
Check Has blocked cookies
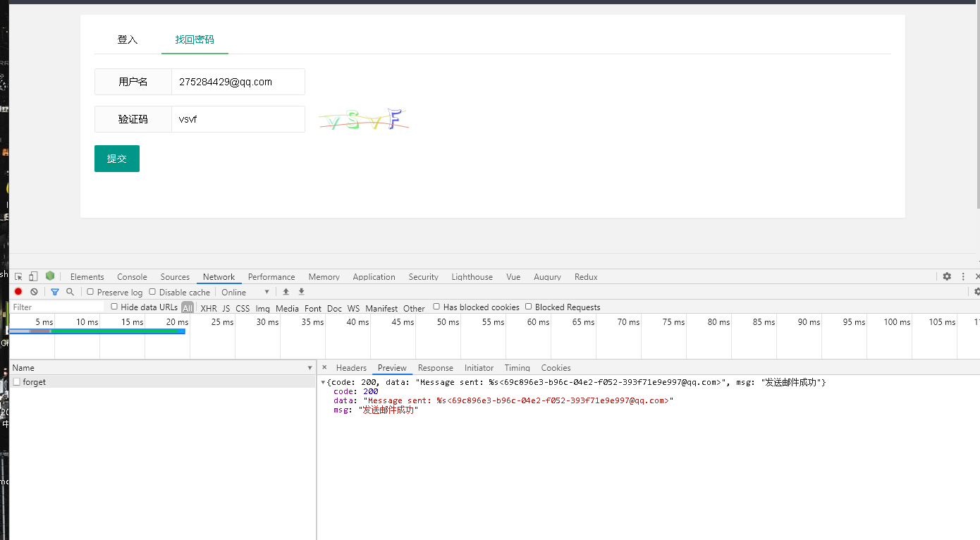click(436, 307)
